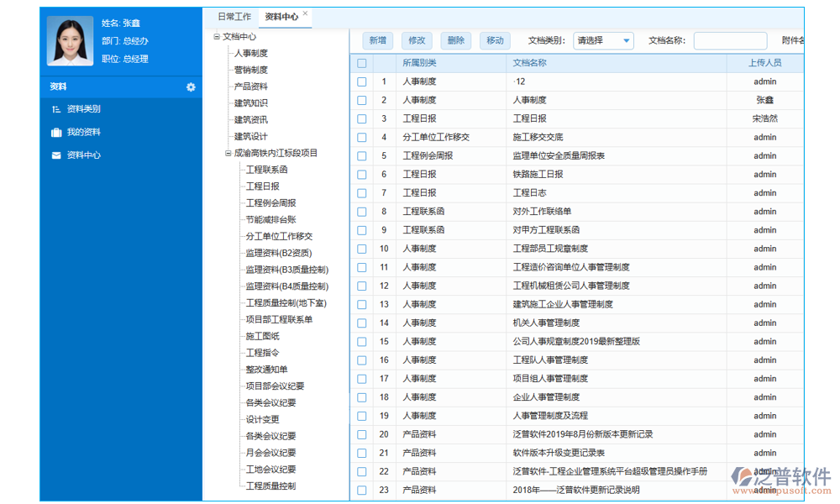Click the 修改 button
Viewport: 840px width, 504px height.
tap(417, 39)
